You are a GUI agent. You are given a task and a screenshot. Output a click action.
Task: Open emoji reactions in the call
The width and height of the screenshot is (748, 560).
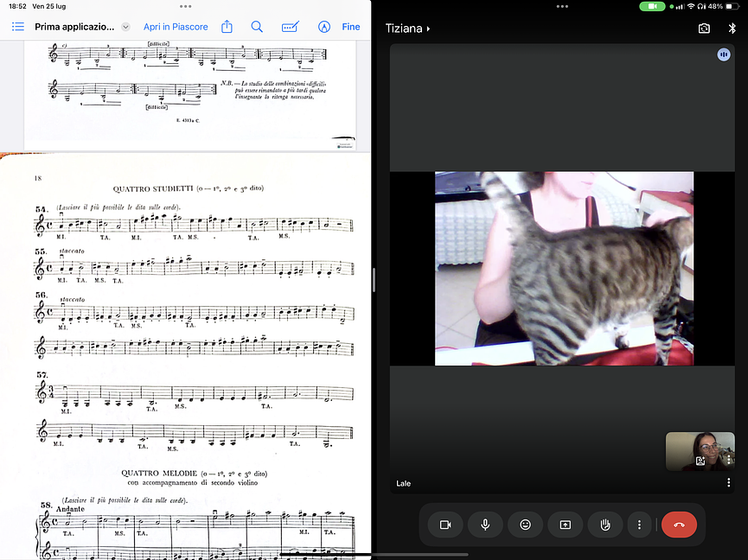525,525
